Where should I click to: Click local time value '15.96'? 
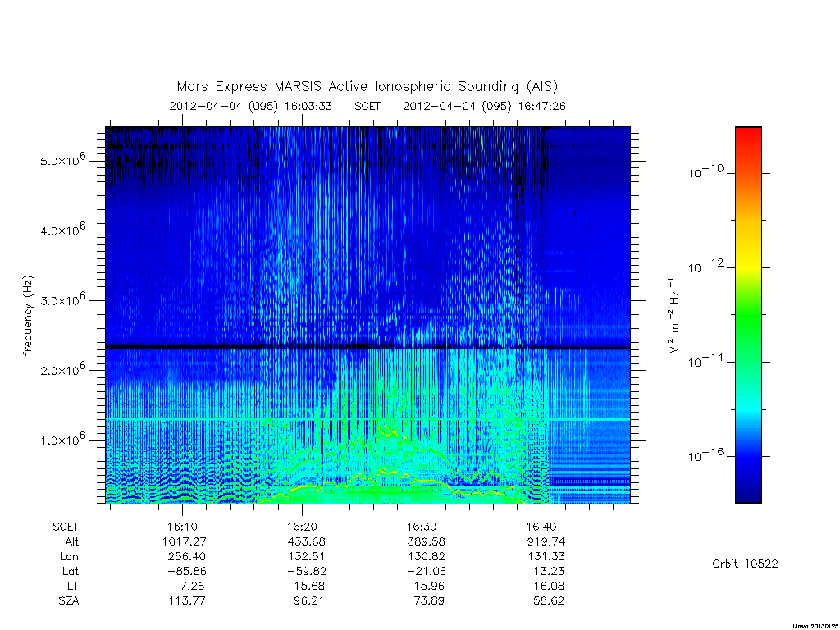[x=430, y=586]
